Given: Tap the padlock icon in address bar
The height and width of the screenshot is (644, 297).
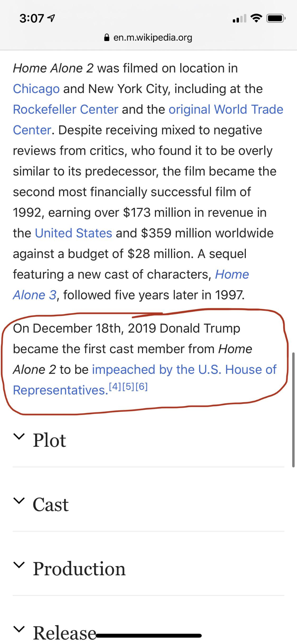Looking at the screenshot, I should click(107, 38).
